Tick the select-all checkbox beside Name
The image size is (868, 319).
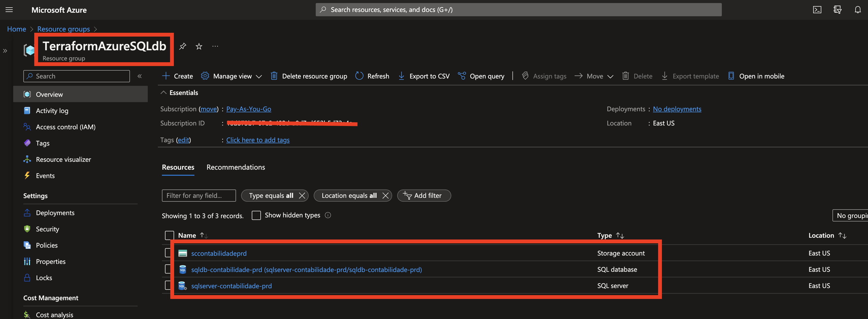pyautogui.click(x=169, y=235)
